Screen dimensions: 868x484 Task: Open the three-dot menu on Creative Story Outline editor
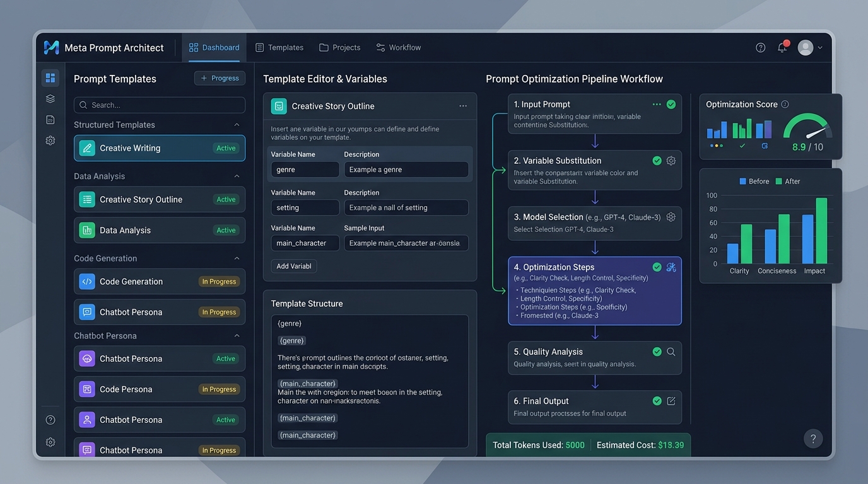pos(463,107)
